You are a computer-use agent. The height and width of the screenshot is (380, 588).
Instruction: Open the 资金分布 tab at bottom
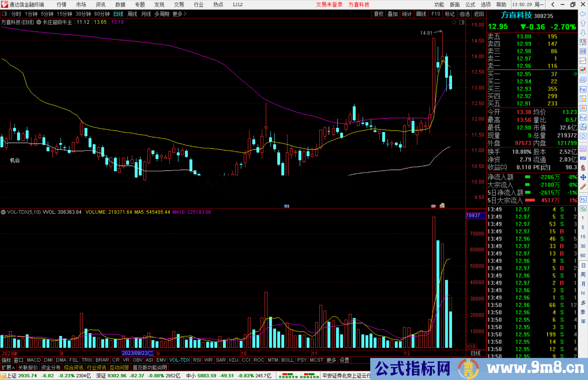pos(51,367)
